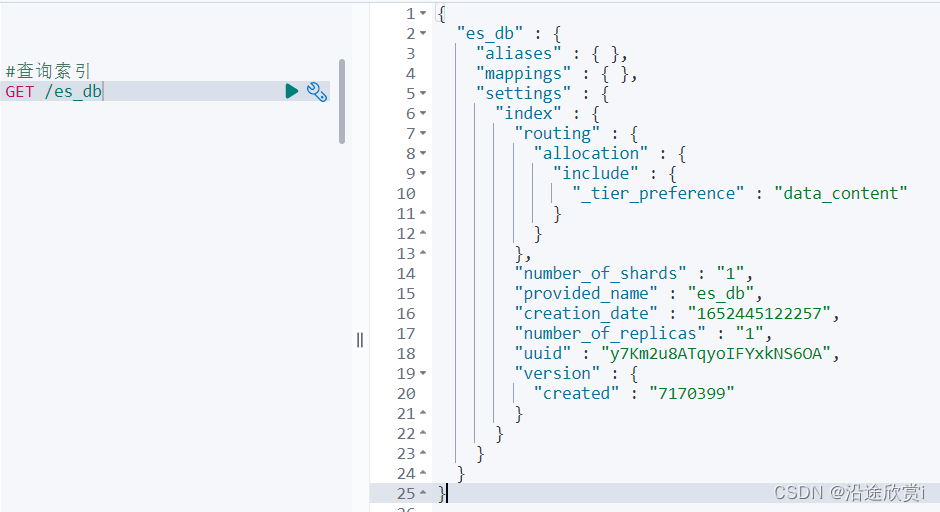Click the closing fold marker on line 21
This screenshot has width=940, height=512.
(x=423, y=414)
